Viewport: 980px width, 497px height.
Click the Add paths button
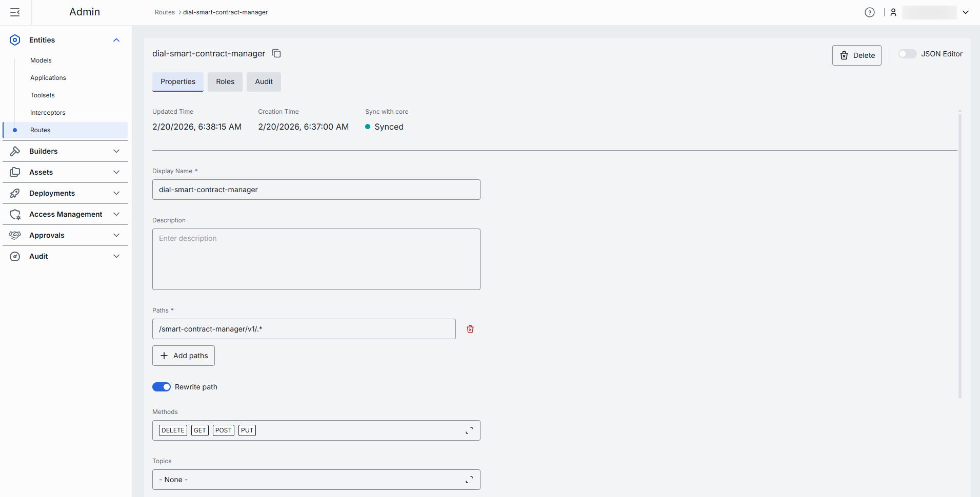click(x=184, y=356)
